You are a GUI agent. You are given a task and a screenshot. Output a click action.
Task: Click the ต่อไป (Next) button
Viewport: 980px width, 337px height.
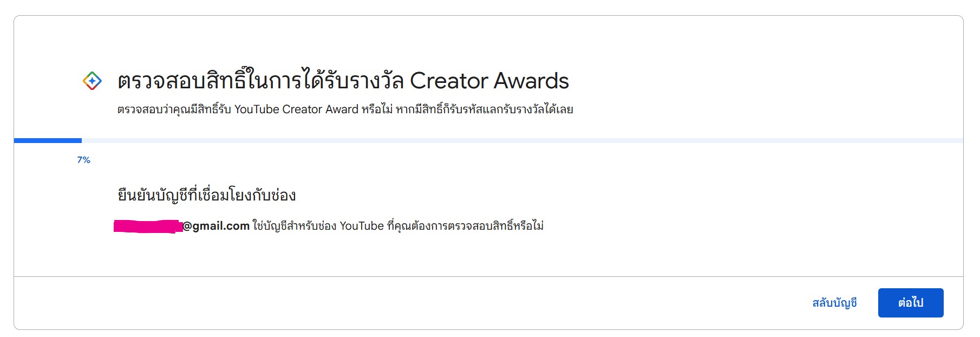click(x=911, y=303)
